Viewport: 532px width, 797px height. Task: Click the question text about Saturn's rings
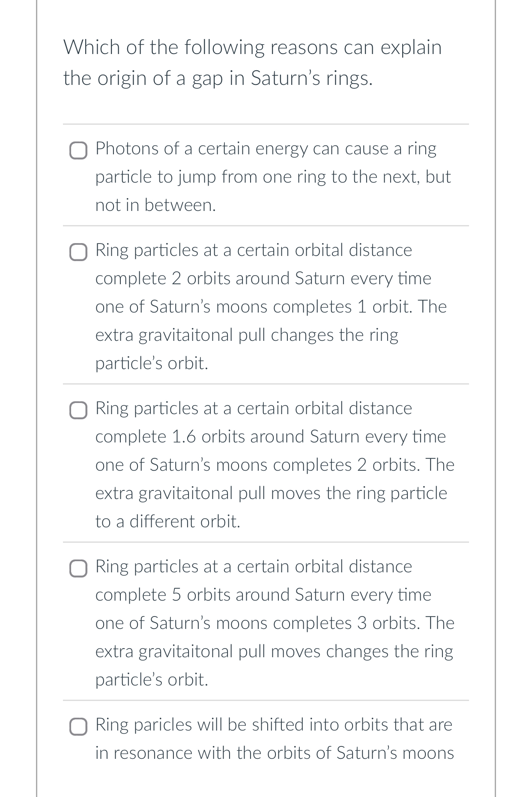click(x=253, y=62)
